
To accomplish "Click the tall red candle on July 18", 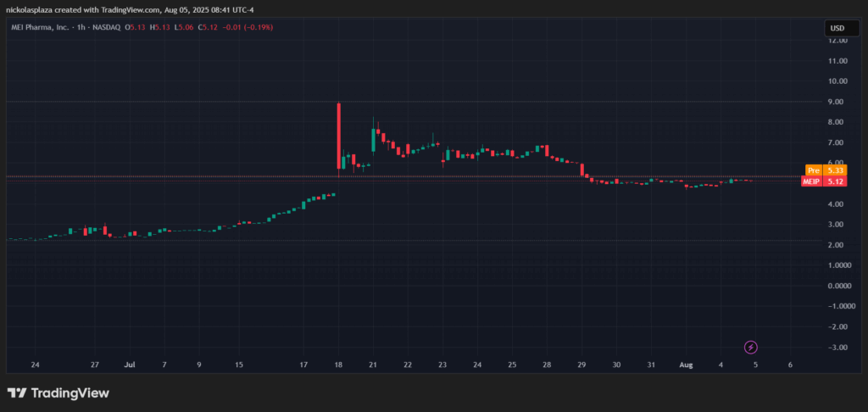I will click(x=338, y=136).
